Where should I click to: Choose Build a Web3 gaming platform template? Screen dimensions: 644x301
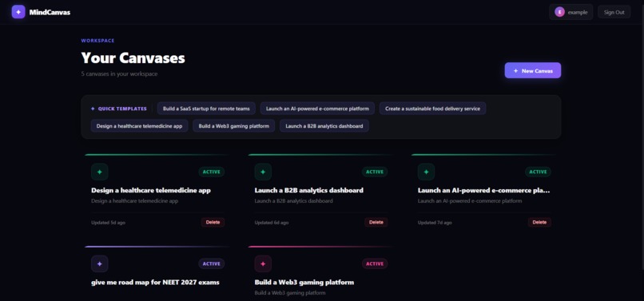tap(233, 125)
